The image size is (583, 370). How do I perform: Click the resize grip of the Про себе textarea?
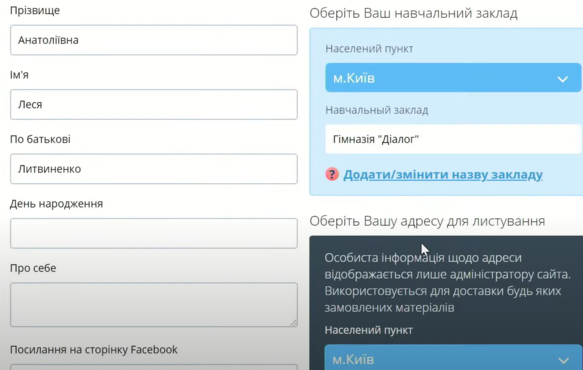294,323
